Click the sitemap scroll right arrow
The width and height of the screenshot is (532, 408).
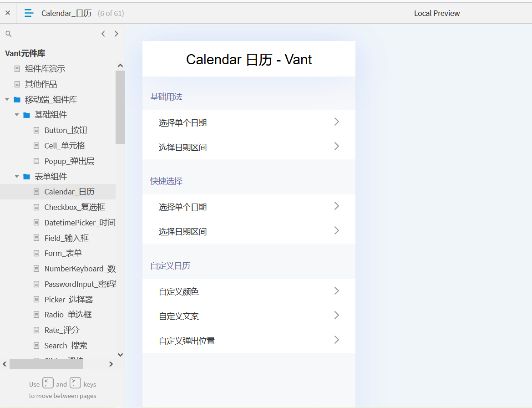111,364
